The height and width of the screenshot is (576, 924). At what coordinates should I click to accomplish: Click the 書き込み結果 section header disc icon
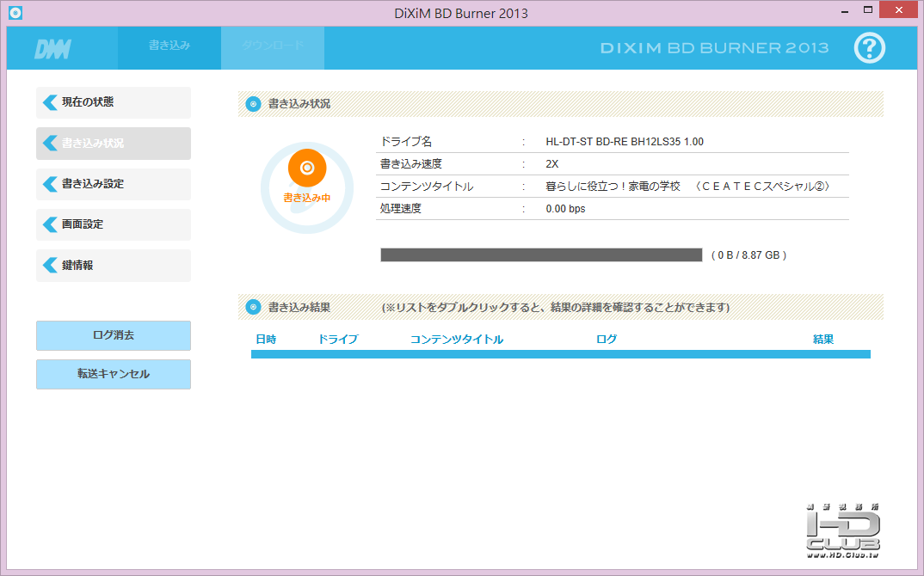(x=254, y=307)
